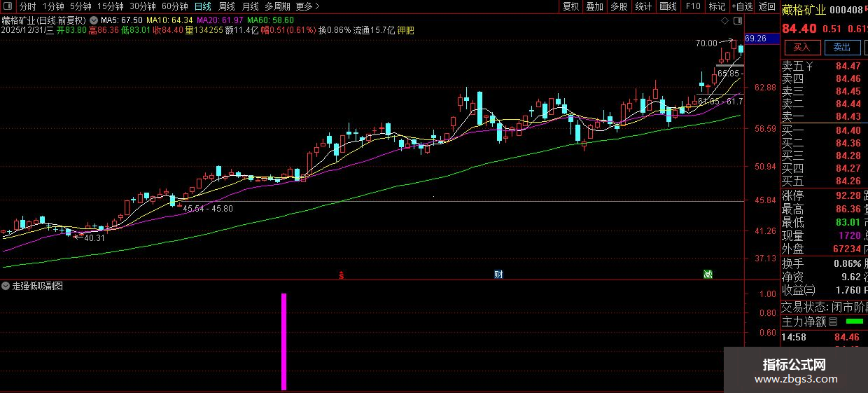Click the 卖三 price 84.45
Image resolution: width=868 pixels, height=393 pixels.
848,92
